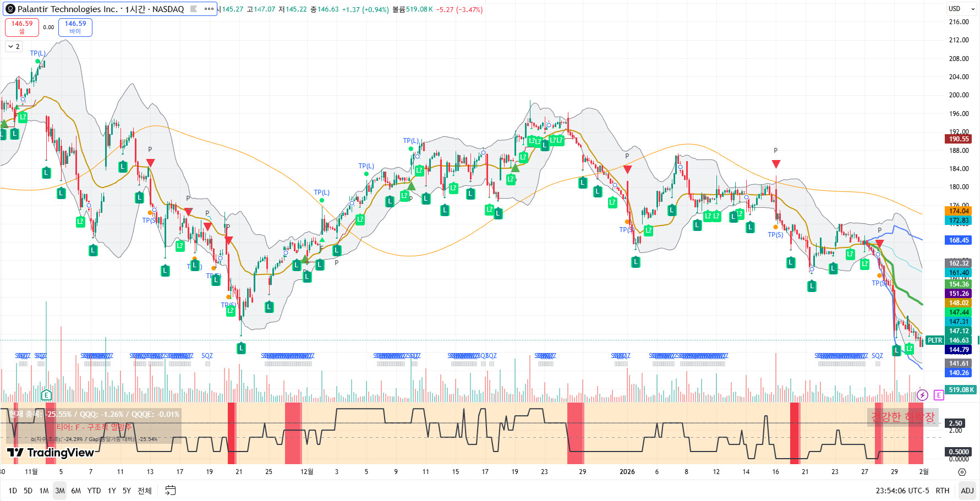Image resolution: width=980 pixels, height=501 pixels.
Task: Click the green up-triangle marker near December 9
Action: click(x=411, y=186)
